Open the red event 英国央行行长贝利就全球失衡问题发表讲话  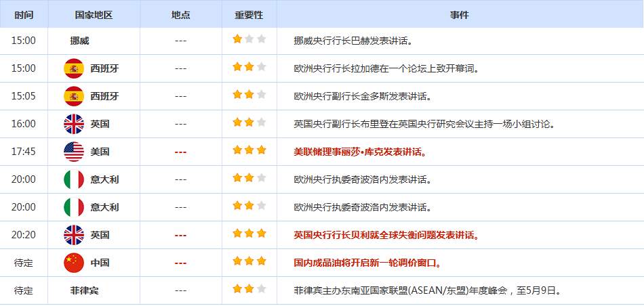pos(387,235)
